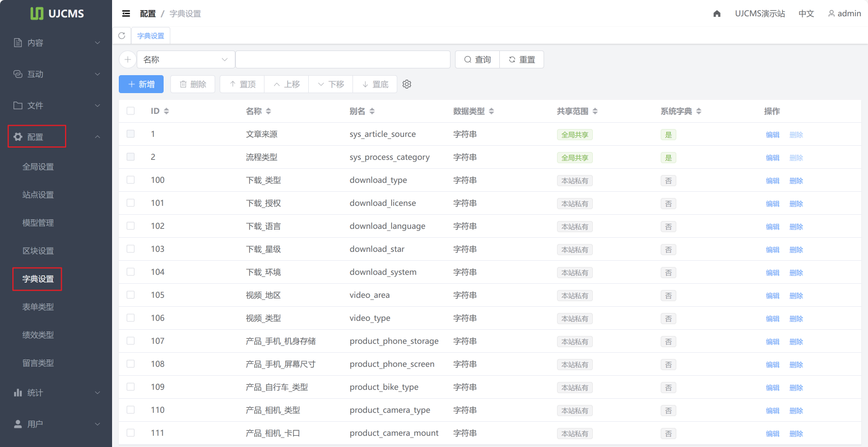Sort by 共享范围 column arrows

point(595,111)
